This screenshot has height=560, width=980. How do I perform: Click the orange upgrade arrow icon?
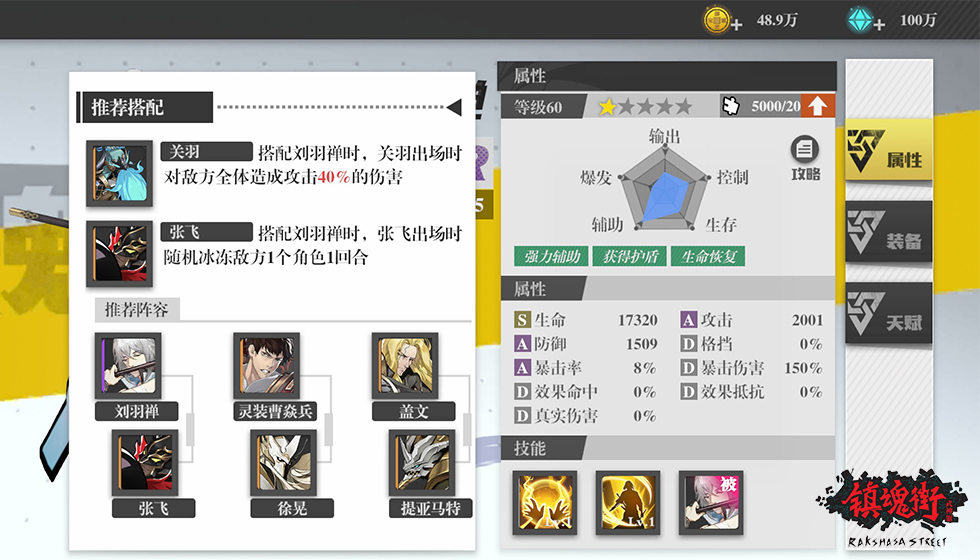tap(817, 106)
